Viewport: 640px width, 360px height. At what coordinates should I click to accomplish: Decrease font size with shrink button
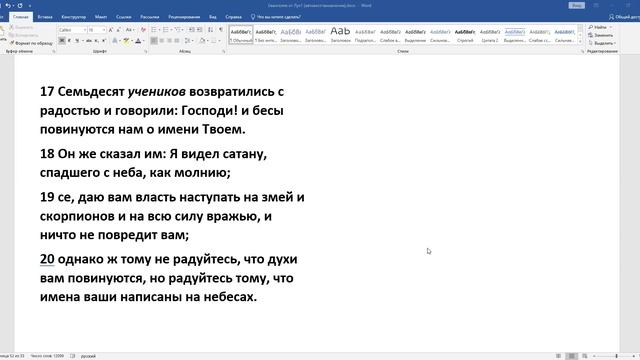pyautogui.click(x=118, y=30)
